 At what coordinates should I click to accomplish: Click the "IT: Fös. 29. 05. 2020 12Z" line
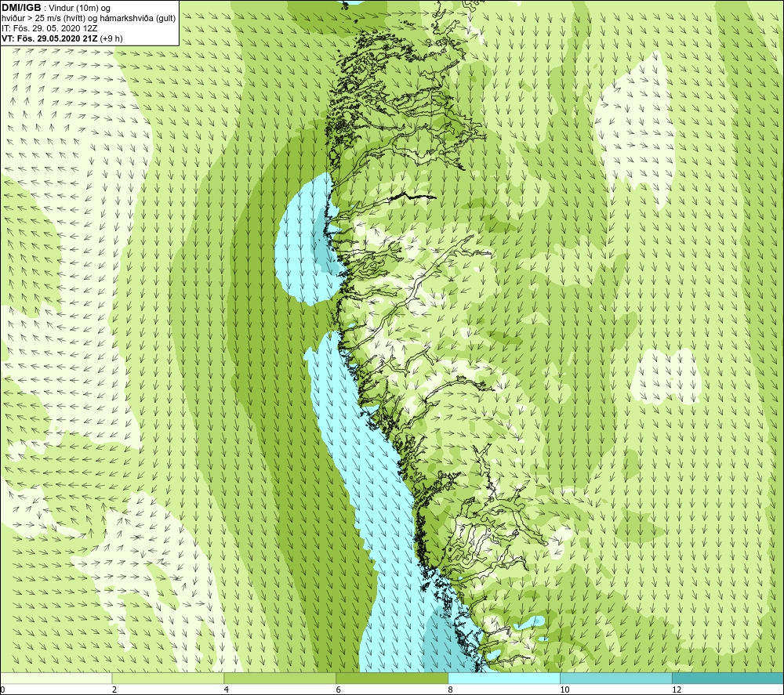tap(49, 28)
